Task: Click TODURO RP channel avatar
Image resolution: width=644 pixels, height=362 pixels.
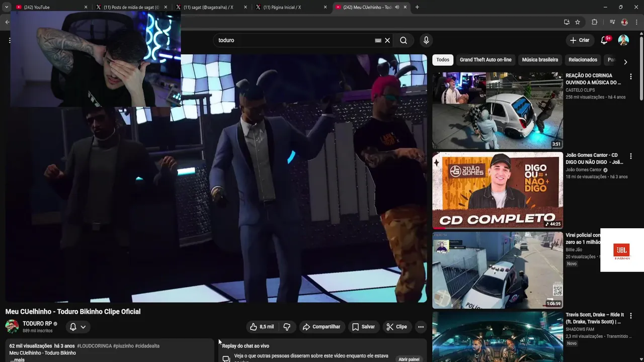Action: (12, 327)
